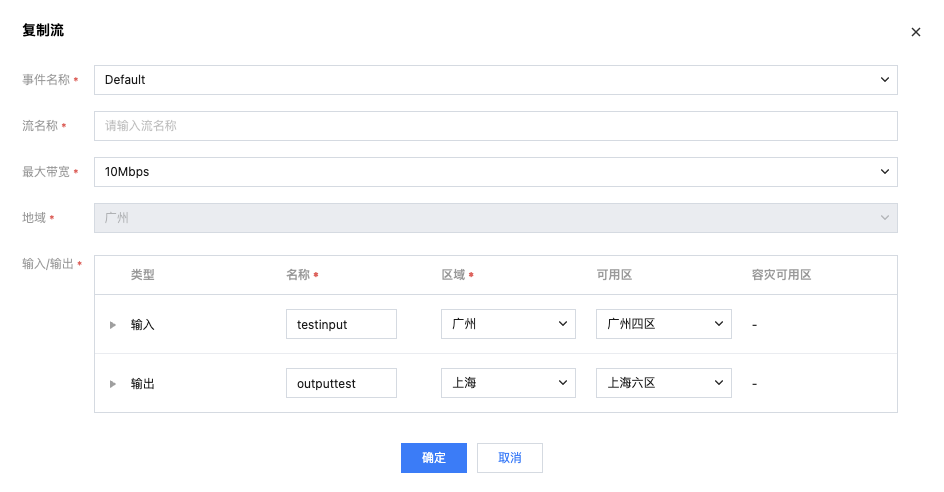Click the testinput name field
This screenshot has width=944, height=492.
tap(341, 324)
